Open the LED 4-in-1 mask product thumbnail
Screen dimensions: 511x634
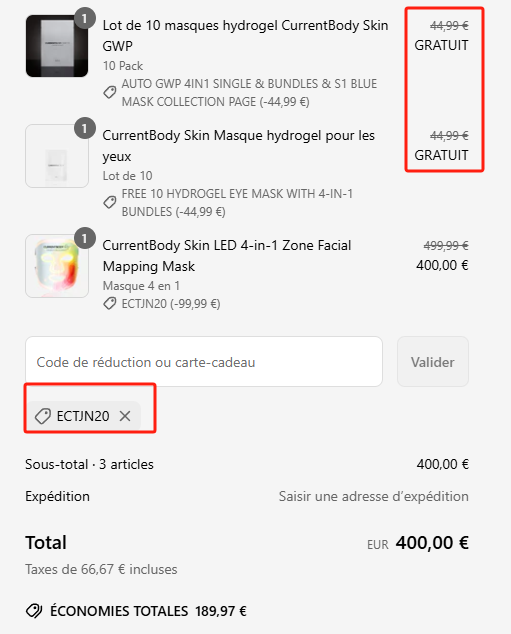pyautogui.click(x=57, y=266)
